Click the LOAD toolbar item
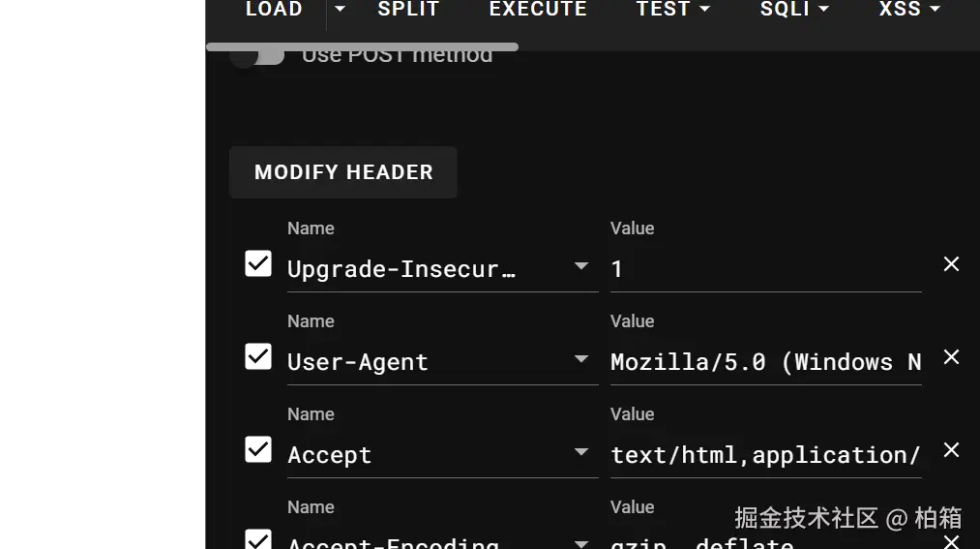 point(274,9)
